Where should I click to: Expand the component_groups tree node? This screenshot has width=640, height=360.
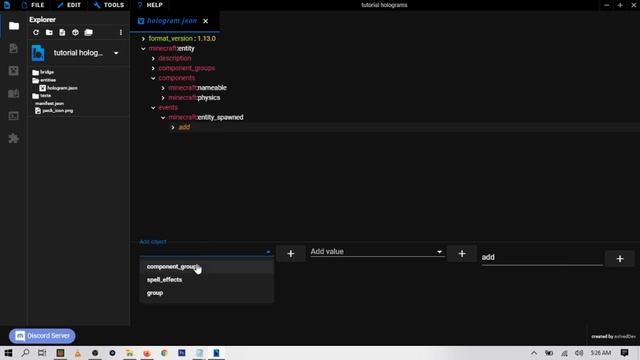[x=153, y=68]
